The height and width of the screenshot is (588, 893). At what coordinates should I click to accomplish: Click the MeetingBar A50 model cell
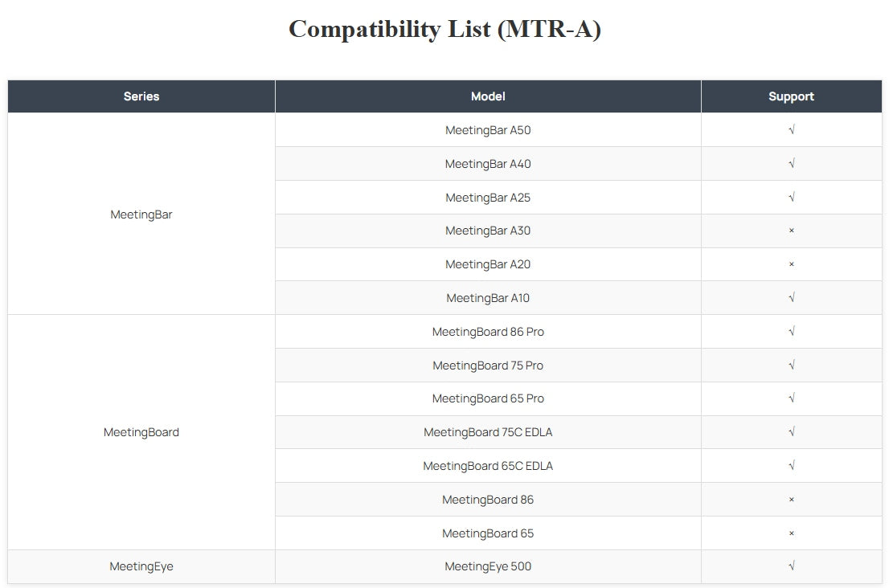pyautogui.click(x=488, y=130)
